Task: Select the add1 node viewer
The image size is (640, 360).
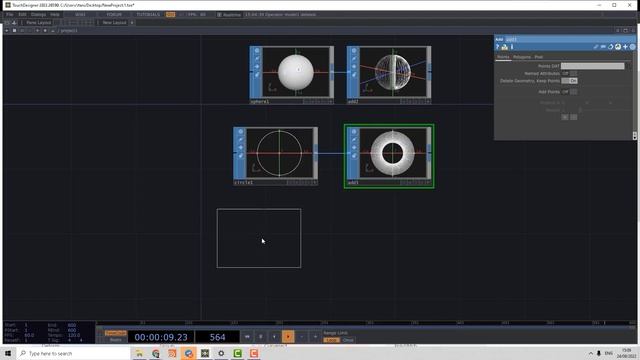Action: tap(393, 153)
